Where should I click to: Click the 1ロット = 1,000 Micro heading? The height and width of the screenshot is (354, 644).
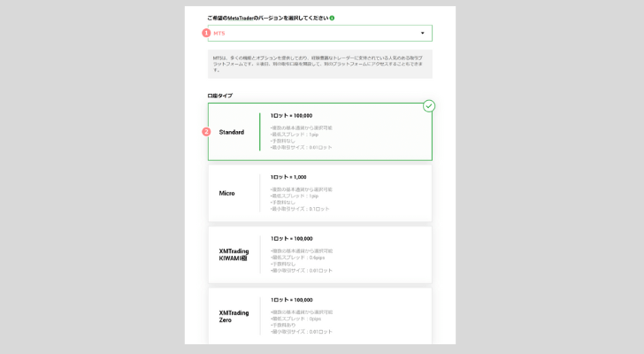pos(288,177)
